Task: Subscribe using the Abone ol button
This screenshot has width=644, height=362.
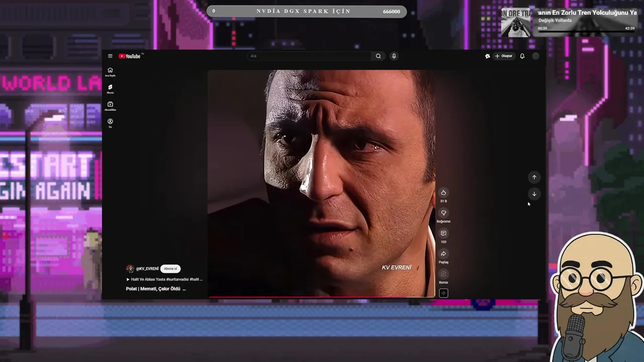Action: click(171, 268)
